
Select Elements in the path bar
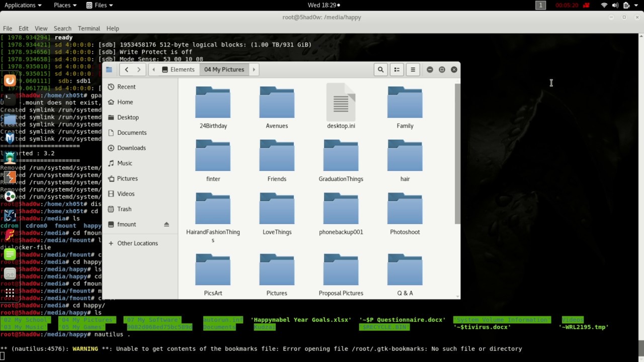pyautogui.click(x=178, y=69)
